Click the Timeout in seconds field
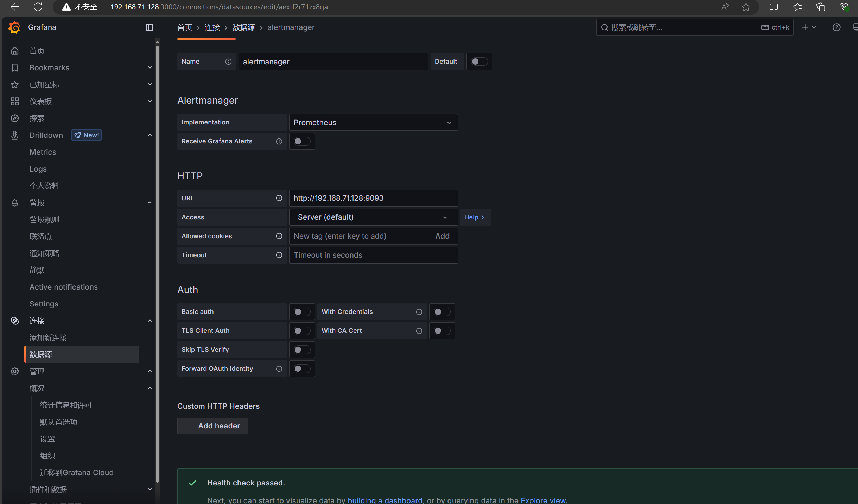This screenshot has height=504, width=858. pos(373,255)
